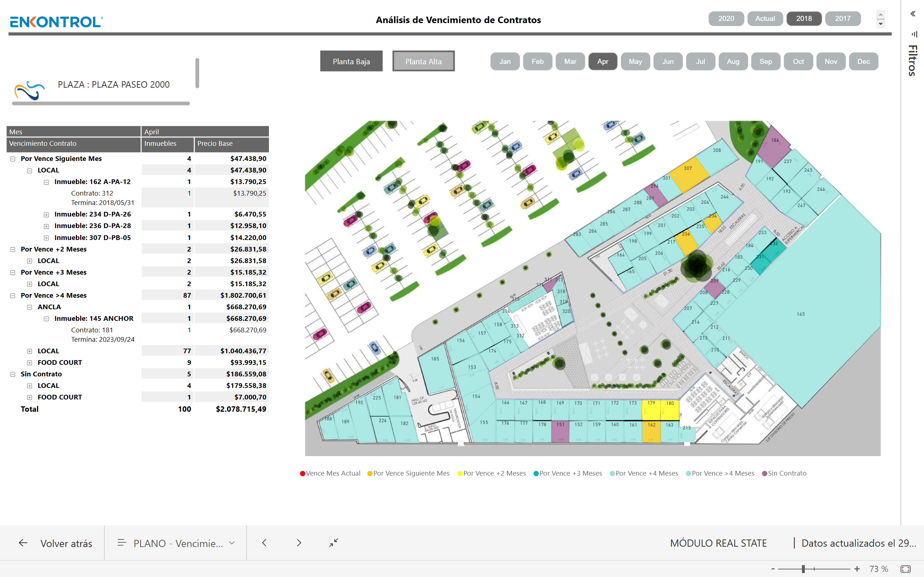Screen dimensions: 924x577
Task: Click the Vence Mes Actual red legend dot
Action: click(x=302, y=473)
